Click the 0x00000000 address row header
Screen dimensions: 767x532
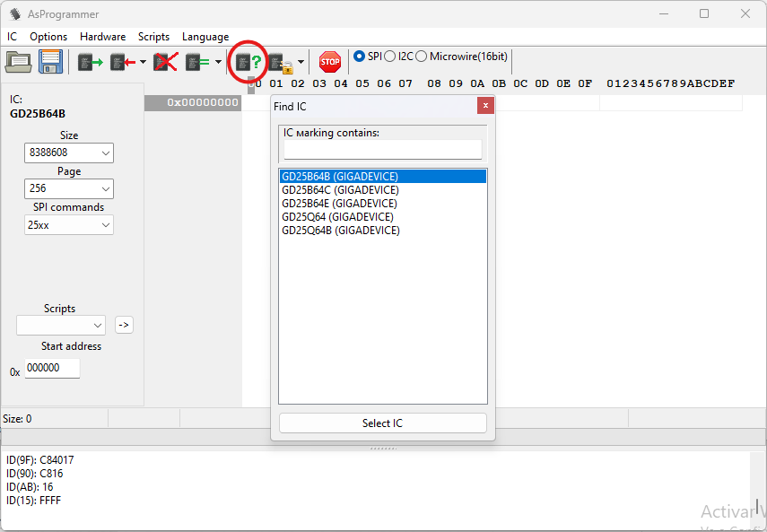(193, 102)
